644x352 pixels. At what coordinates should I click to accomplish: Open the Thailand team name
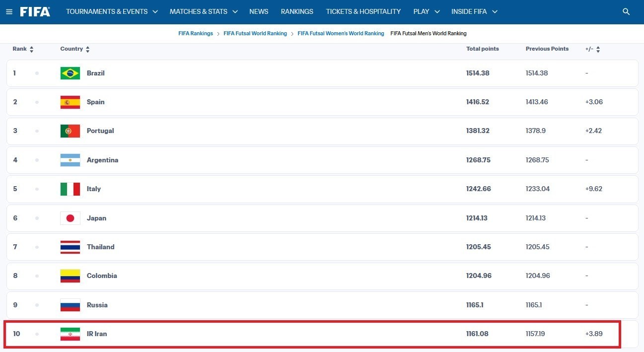pos(100,247)
